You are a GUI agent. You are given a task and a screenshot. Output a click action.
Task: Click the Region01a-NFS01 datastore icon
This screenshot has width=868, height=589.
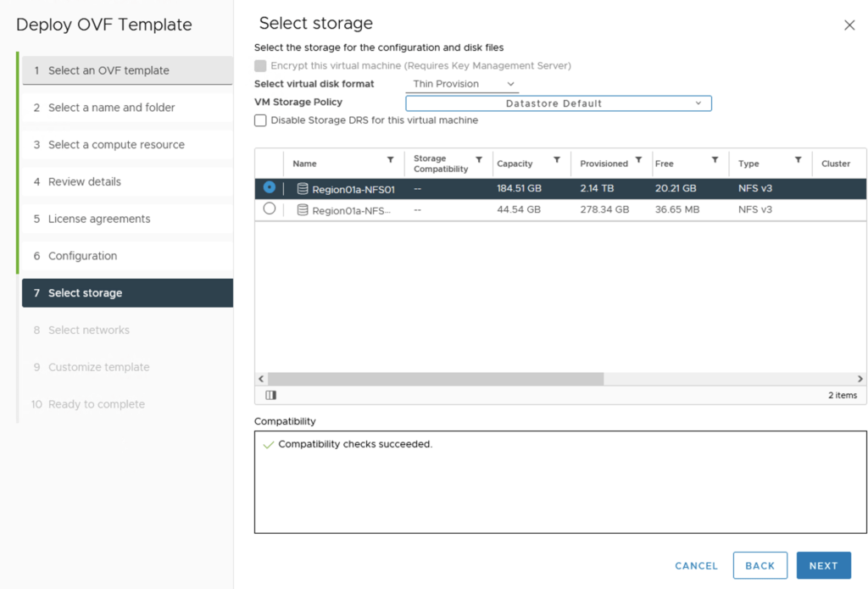[303, 189]
